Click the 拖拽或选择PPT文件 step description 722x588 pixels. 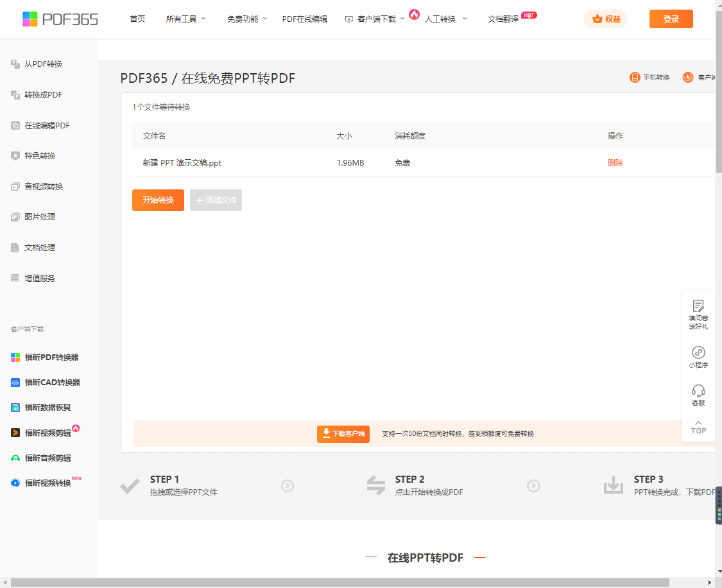tap(184, 492)
